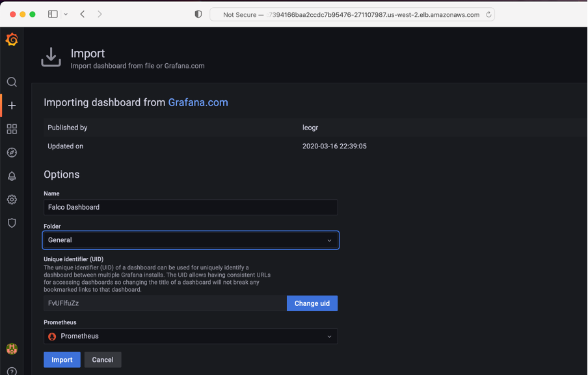
Task: Open the Alerting bell icon in sidebar
Action: coord(12,176)
